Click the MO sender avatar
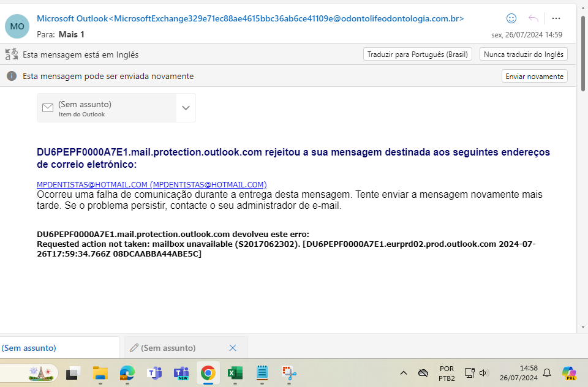588x387 pixels. point(17,26)
